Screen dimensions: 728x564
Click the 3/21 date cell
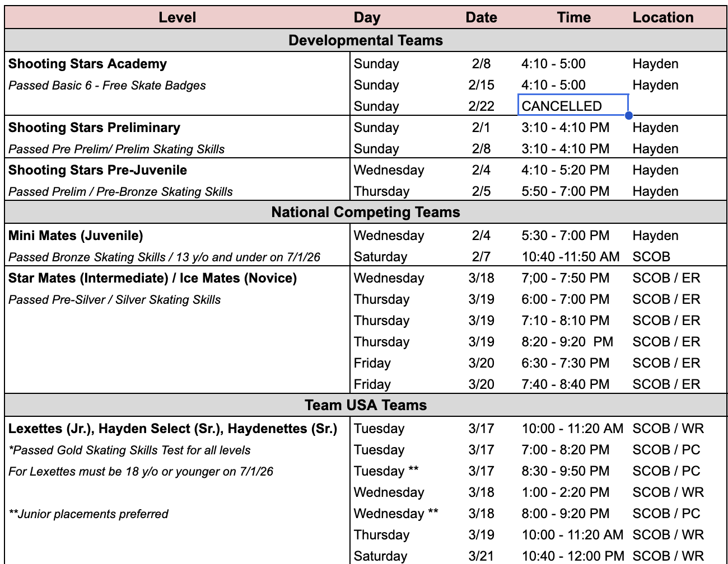481,556
